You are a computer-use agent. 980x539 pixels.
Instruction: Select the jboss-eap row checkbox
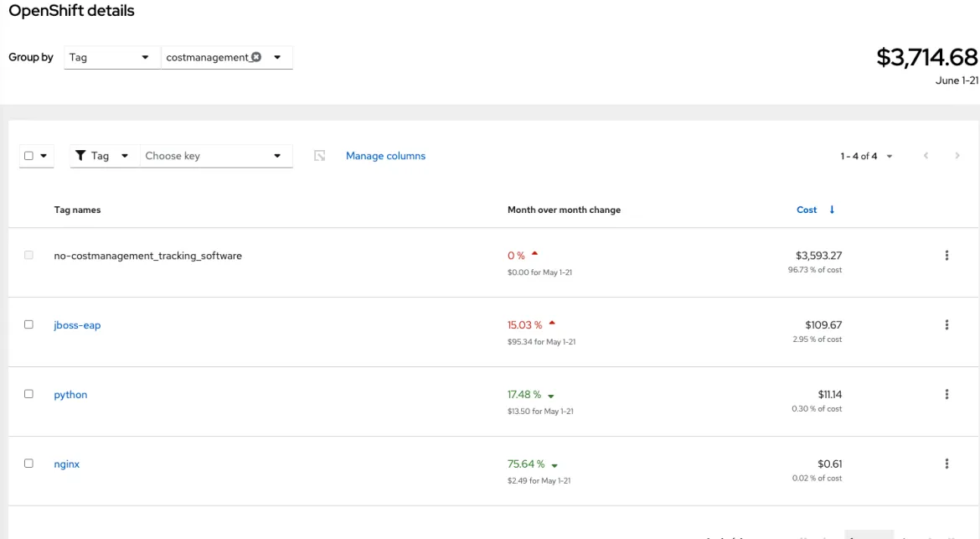click(x=30, y=324)
